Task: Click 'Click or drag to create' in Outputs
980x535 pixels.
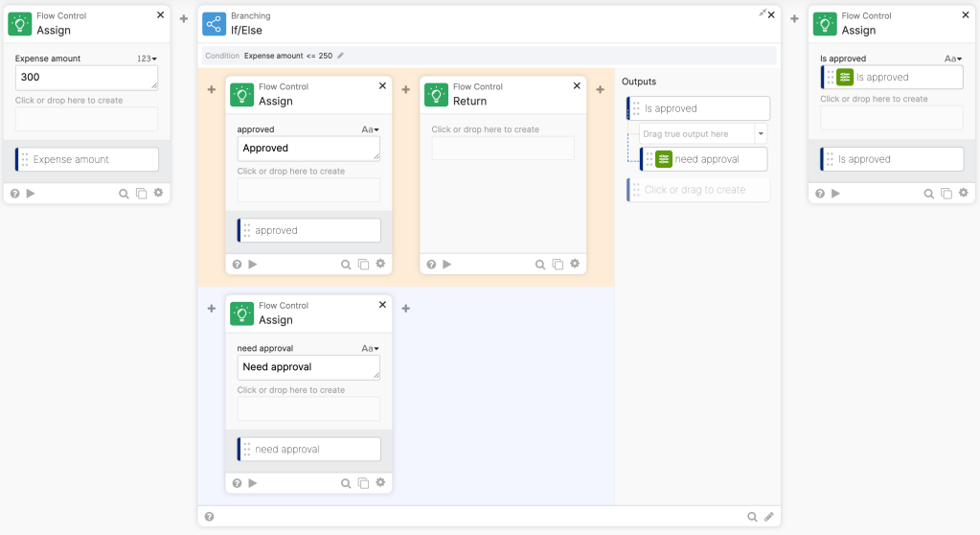Action: [699, 190]
